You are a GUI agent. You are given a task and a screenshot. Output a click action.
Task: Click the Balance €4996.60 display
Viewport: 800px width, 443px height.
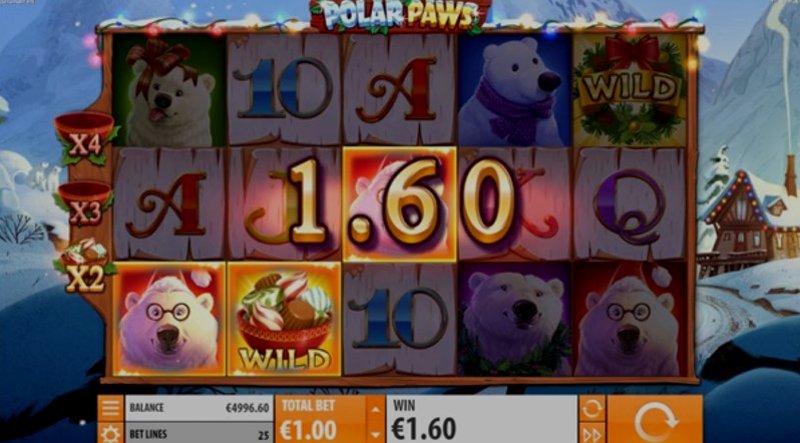pos(199,408)
